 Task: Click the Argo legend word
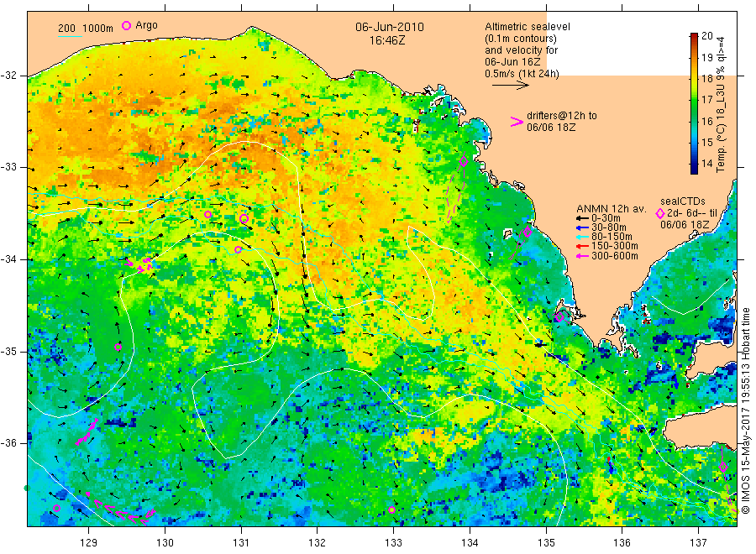146,25
